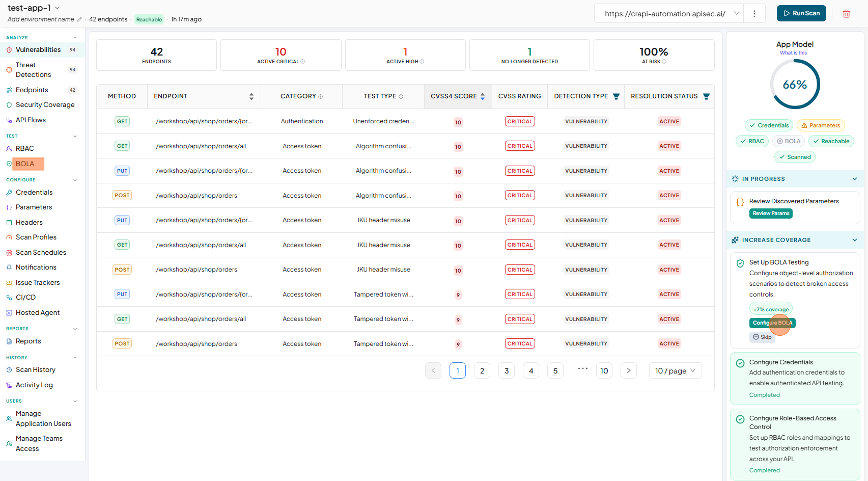Viewport: 868px width, 481px height.
Task: Go to the next page arrow
Action: pos(629,370)
